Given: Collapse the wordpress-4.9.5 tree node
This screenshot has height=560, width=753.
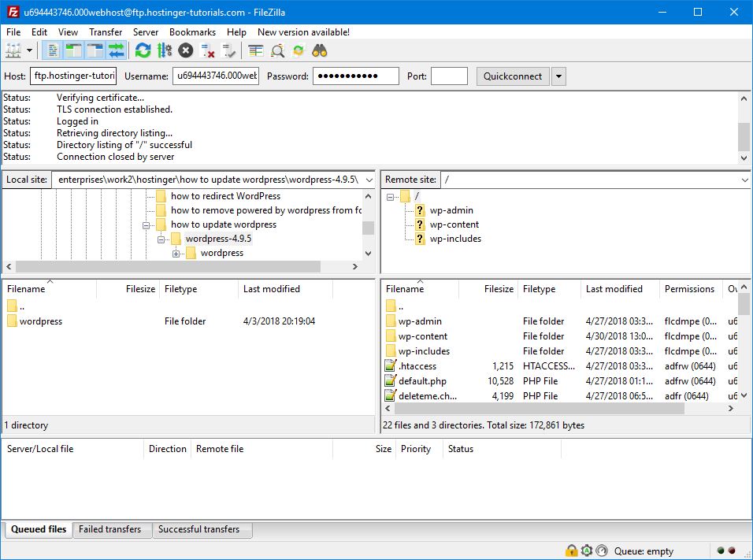Looking at the screenshot, I should point(161,239).
